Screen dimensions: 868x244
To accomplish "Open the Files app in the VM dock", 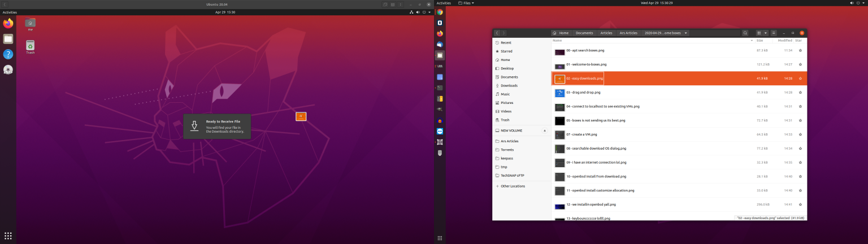I will (8, 39).
